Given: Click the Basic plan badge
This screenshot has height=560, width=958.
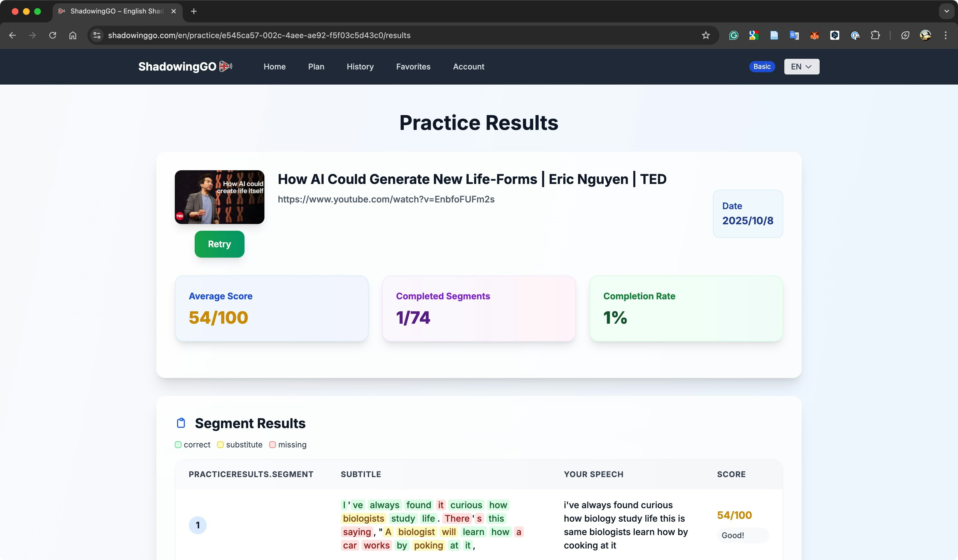Looking at the screenshot, I should 762,66.
